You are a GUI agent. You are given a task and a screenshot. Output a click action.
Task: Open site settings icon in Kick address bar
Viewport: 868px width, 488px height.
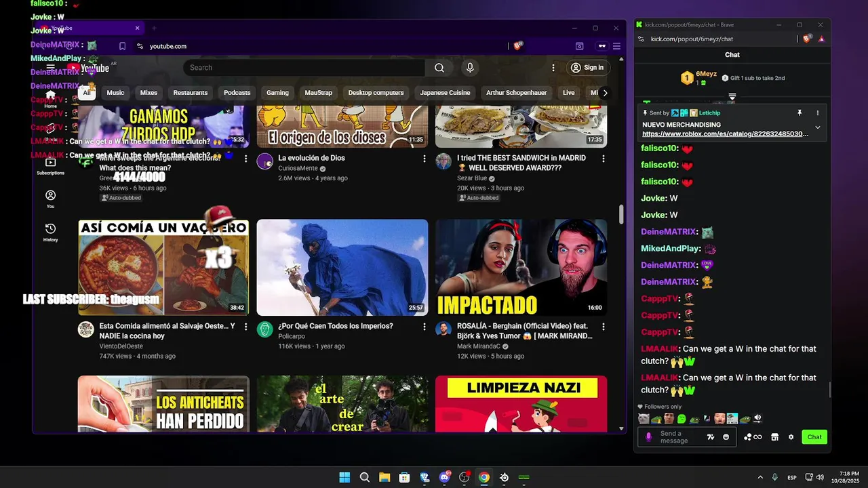point(641,39)
